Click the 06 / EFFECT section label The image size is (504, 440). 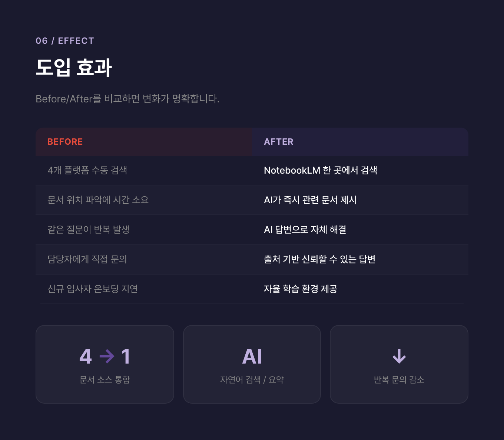(65, 41)
